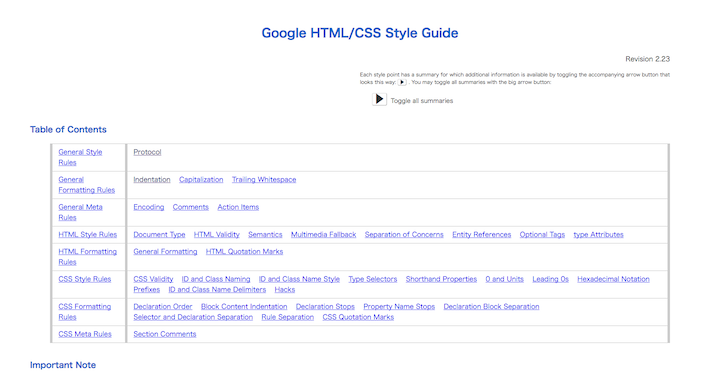The image size is (720, 378).
Task: Open General Formatting Rules link
Action: [87, 185]
